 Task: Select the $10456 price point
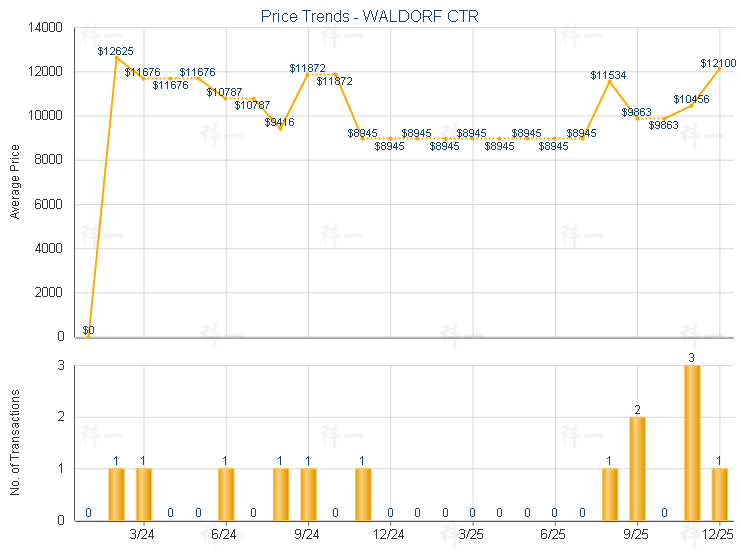[692, 105]
